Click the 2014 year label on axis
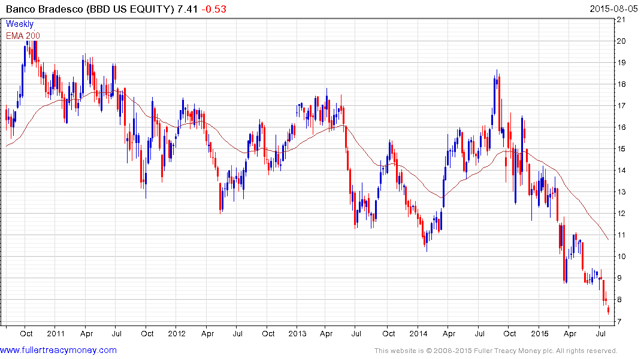This screenshot has height=359, width=644. click(x=418, y=333)
